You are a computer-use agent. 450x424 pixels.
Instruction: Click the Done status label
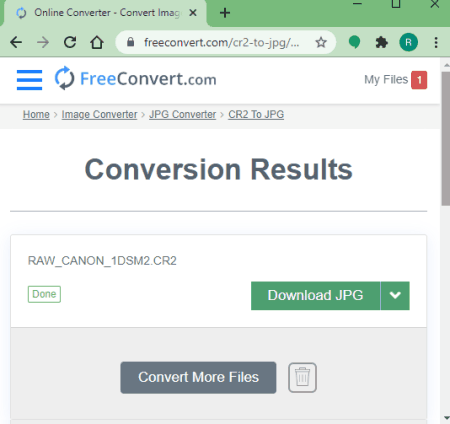[x=44, y=294]
